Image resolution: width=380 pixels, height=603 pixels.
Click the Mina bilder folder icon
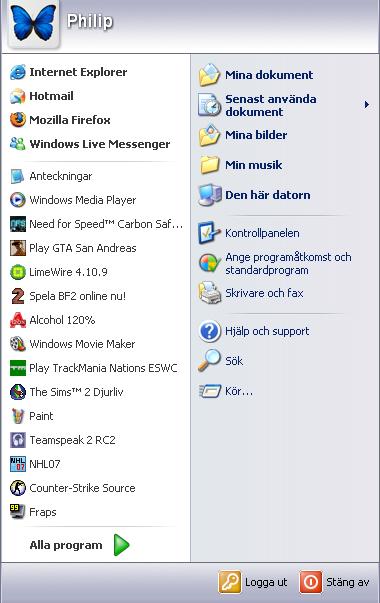[x=209, y=135]
